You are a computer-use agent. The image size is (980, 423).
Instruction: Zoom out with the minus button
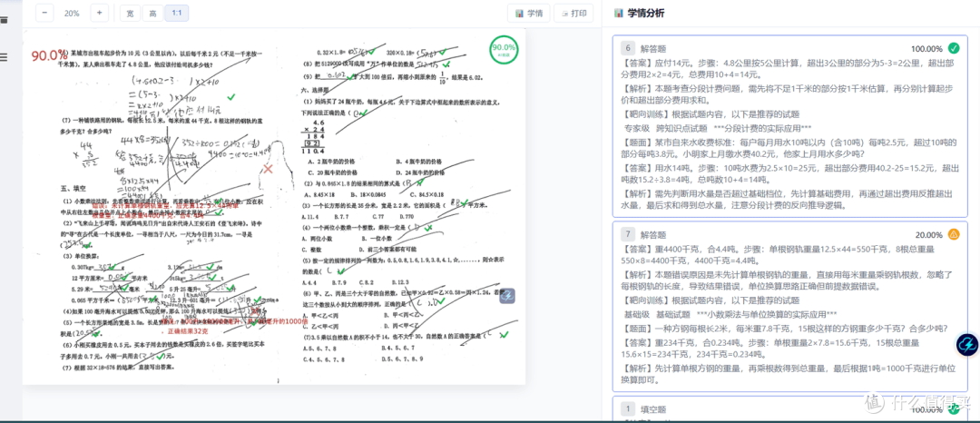pos(44,13)
